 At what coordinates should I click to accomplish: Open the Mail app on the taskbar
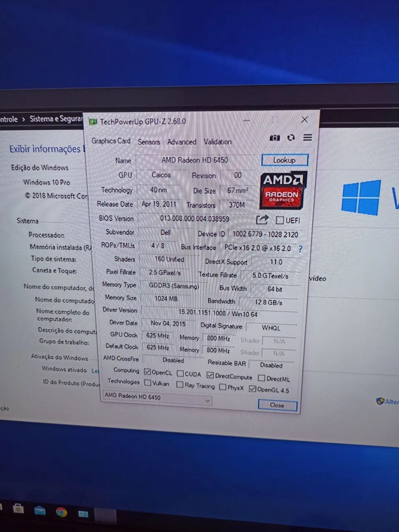[x=40, y=510]
